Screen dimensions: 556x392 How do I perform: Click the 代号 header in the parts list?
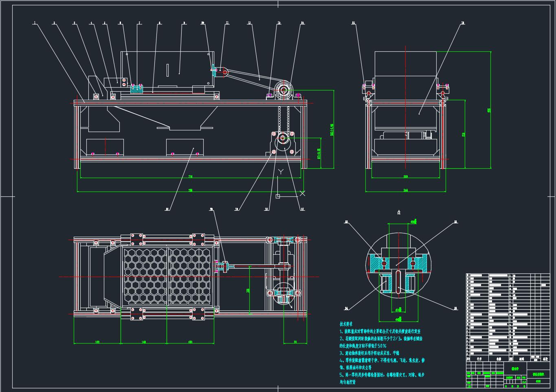pyautogui.click(x=479, y=359)
